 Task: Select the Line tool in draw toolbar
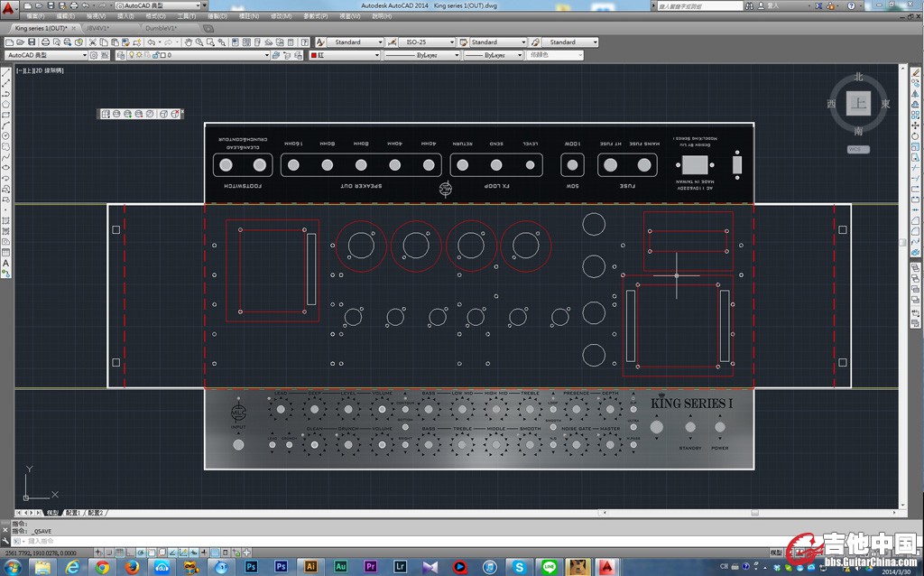coord(6,73)
